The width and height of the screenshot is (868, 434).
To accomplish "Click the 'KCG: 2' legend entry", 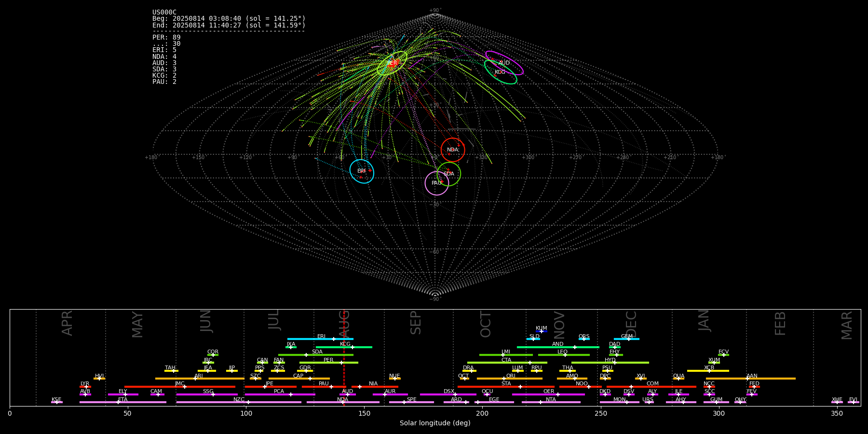I will 164,75.
